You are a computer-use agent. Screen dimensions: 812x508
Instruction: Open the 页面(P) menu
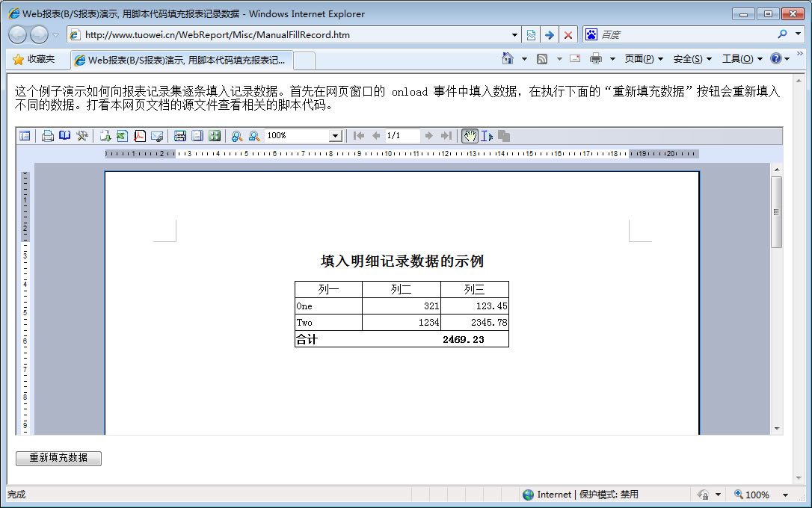pos(644,59)
